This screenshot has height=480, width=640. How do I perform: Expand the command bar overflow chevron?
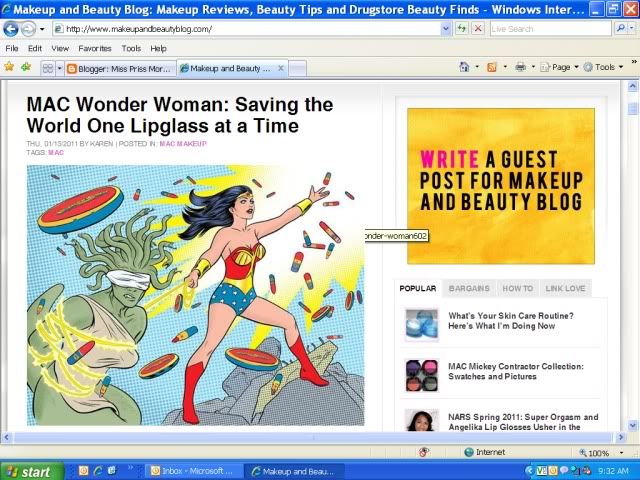coord(634,62)
